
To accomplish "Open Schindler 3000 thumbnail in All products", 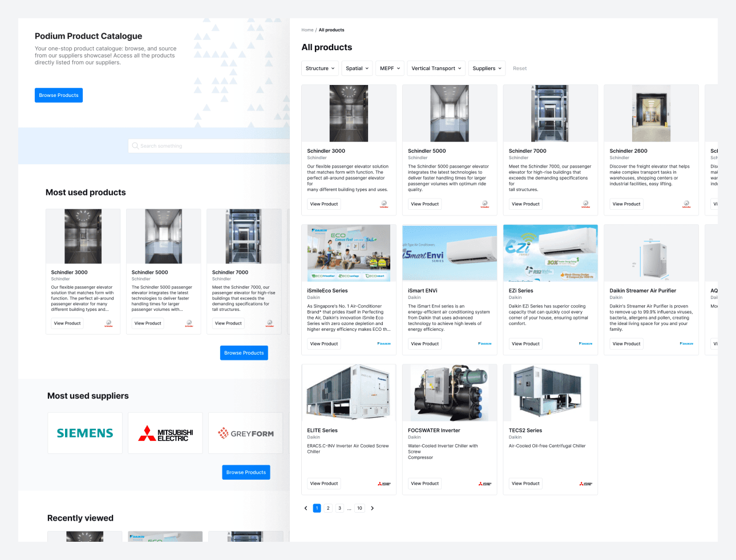I will coord(349,113).
